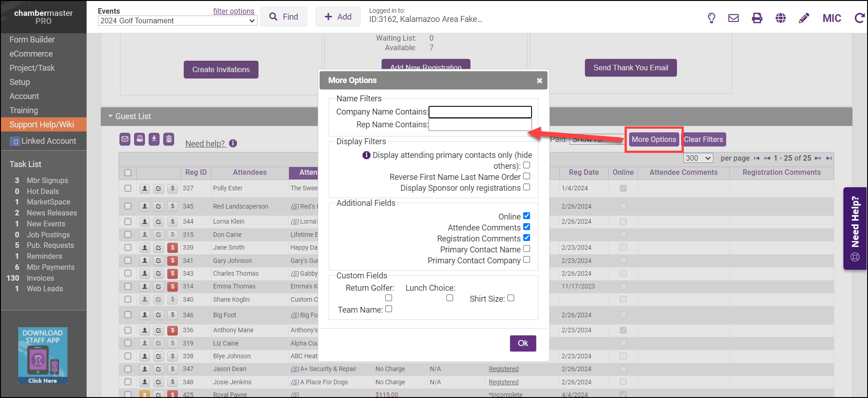The image size is (868, 398).
Task: Click the lightbulb icon in top toolbar
Action: [x=711, y=18]
